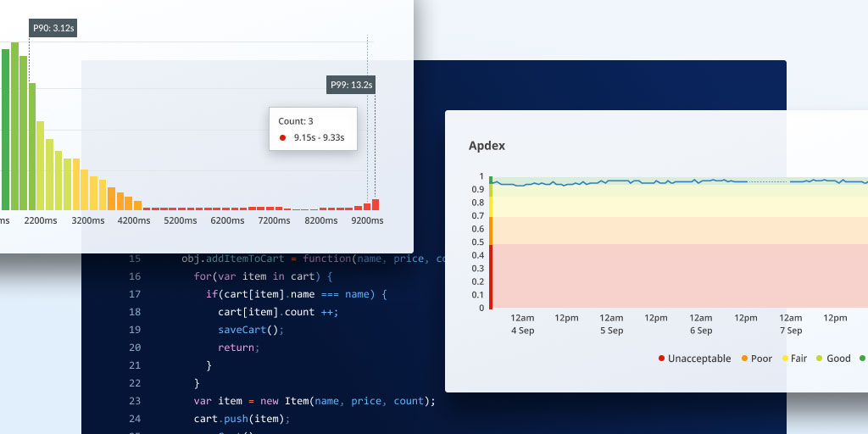The image size is (868, 434).
Task: Click the cart[item].count ++; code line
Action: [x=278, y=312]
